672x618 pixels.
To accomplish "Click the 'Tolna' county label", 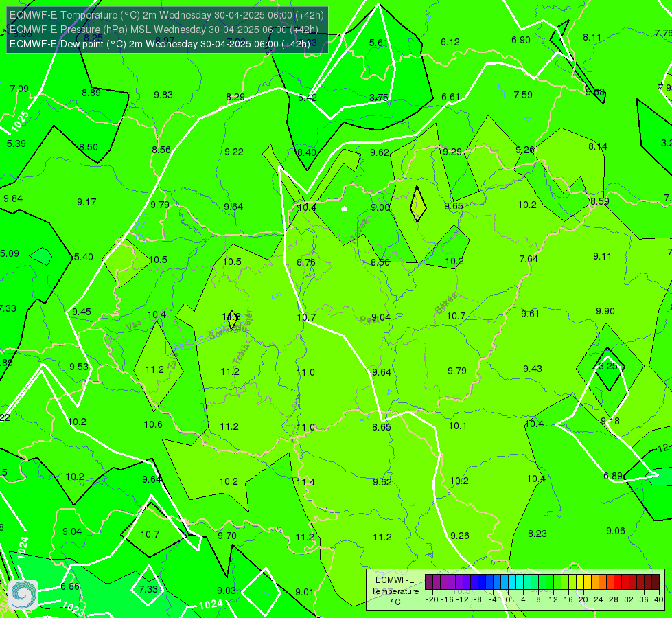I will pyautogui.click(x=241, y=355).
